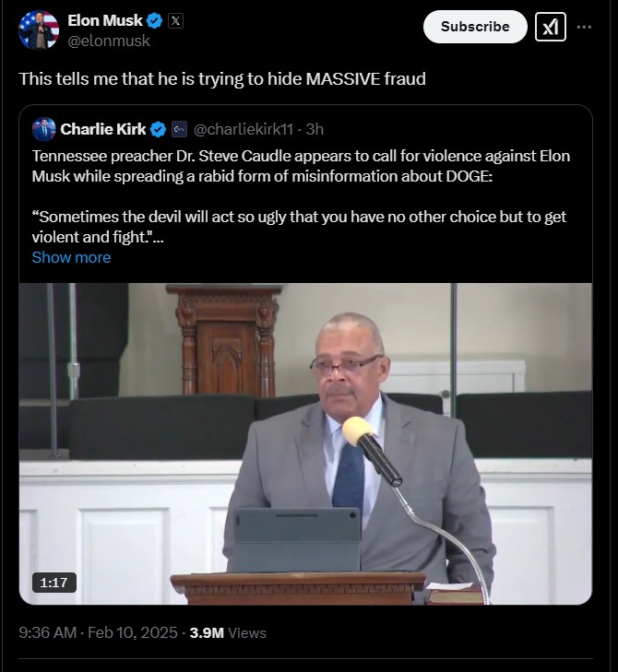Viewport: 618px width, 672px height.
Task: Open Grok via the slashed-square icon
Action: pyautogui.click(x=551, y=27)
